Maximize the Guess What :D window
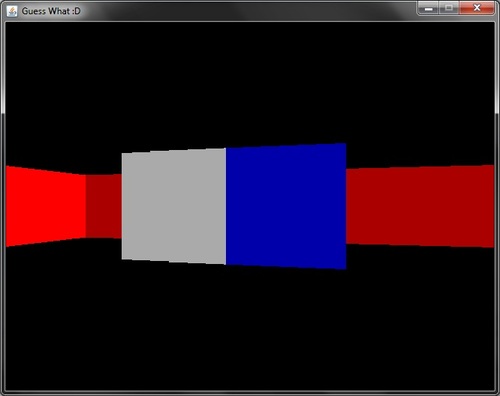The width and height of the screenshot is (500, 396). tap(449, 8)
